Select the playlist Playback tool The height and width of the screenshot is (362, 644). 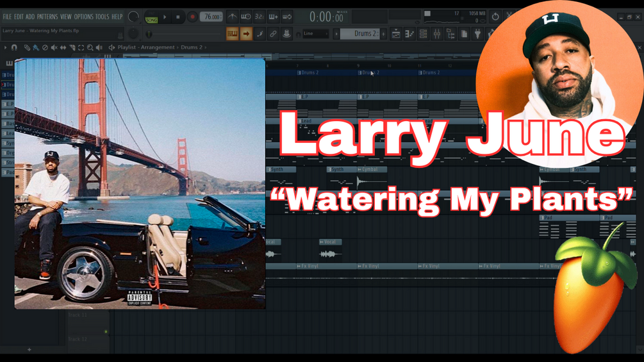[x=99, y=47]
